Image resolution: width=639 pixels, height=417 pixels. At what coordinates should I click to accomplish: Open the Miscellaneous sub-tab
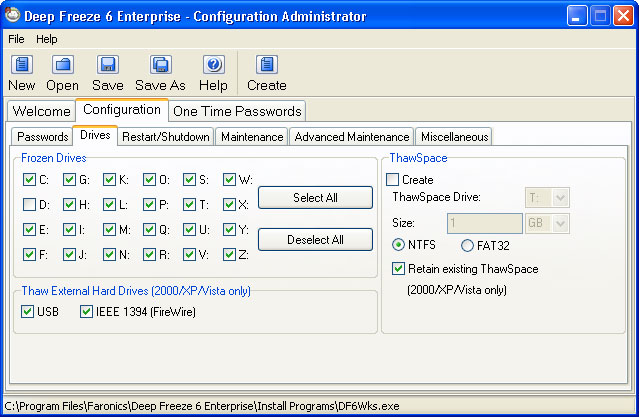coord(454,137)
